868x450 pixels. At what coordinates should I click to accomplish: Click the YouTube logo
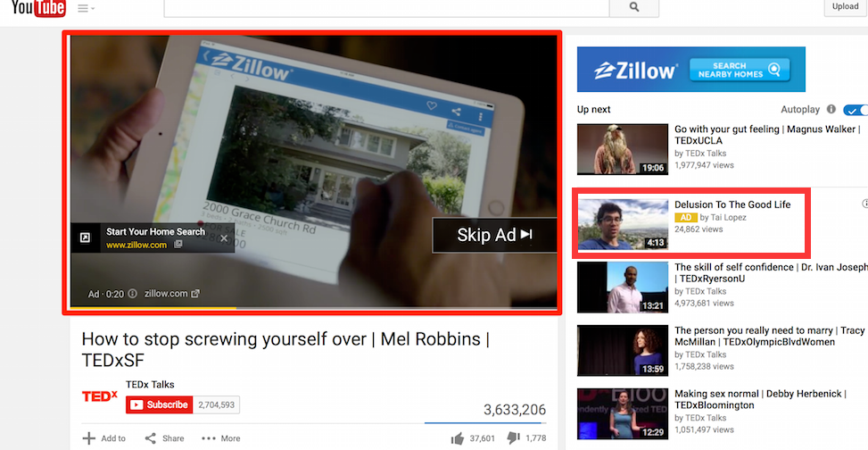pos(38,8)
